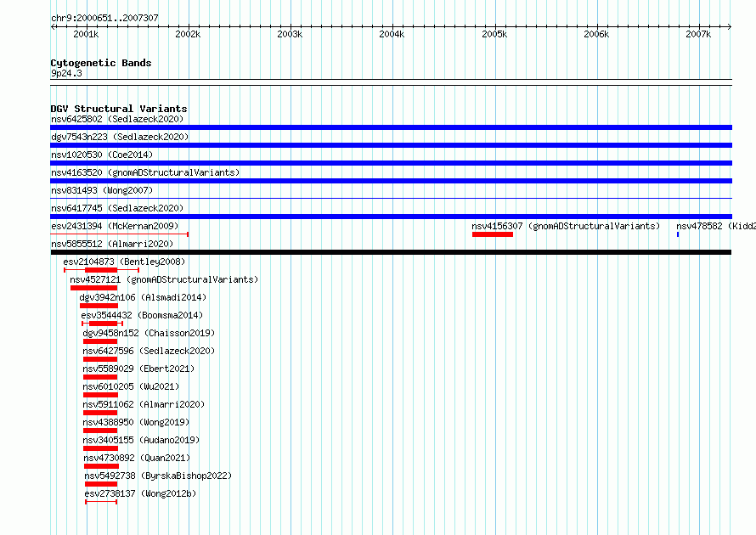Click red bar under nsv5492738
Image resolution: width=756 pixels, height=535 pixels.
101,484
